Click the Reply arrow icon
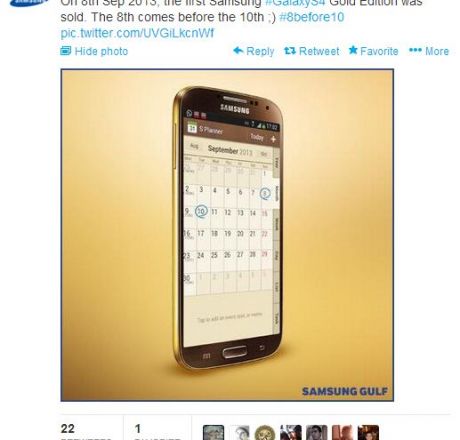 (x=238, y=51)
